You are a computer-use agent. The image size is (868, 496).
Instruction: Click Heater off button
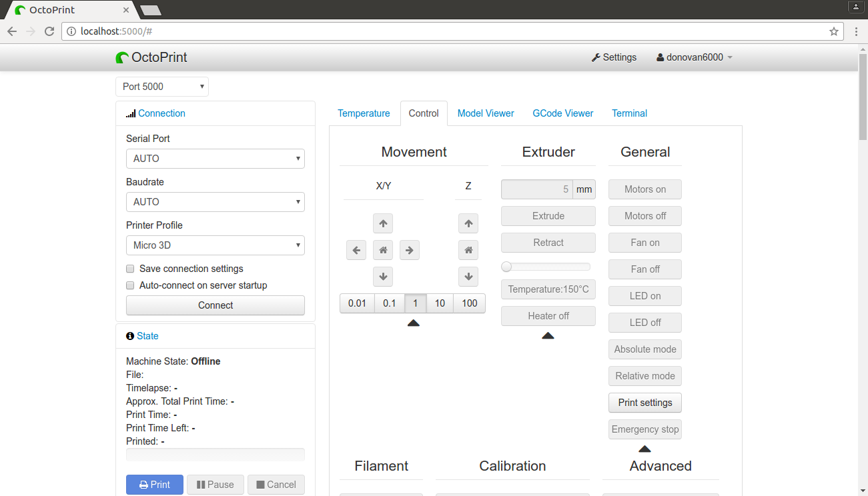(x=548, y=316)
